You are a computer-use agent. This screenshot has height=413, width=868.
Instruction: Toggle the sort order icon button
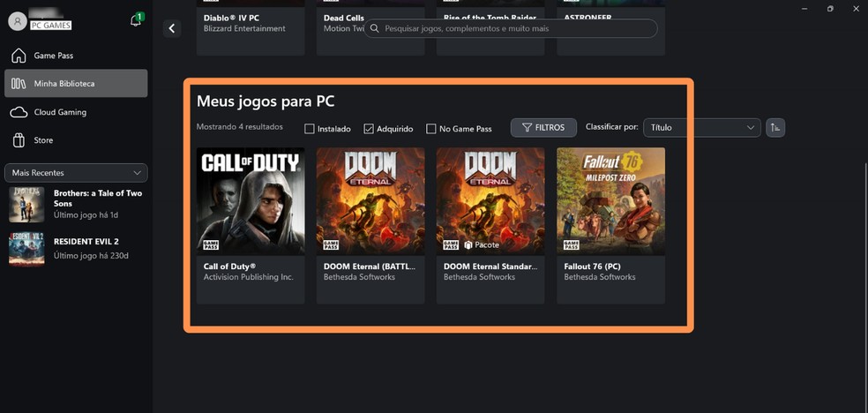[x=775, y=128]
